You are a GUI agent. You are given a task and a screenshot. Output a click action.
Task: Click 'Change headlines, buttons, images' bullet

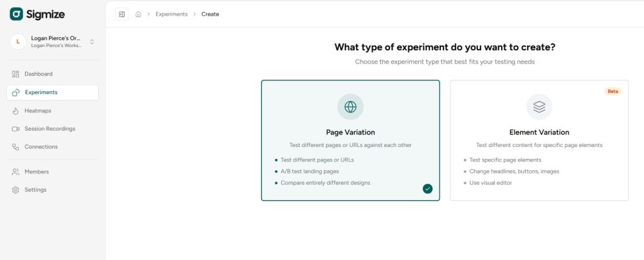point(514,171)
